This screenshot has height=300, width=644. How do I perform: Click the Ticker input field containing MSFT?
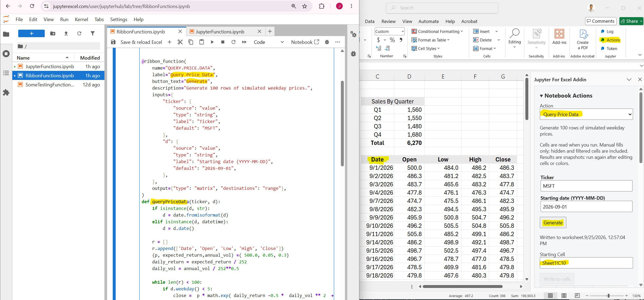point(586,186)
